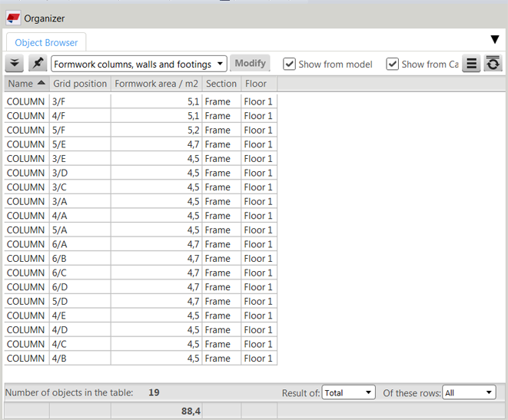Click the pin icon in toolbar

[x=37, y=64]
